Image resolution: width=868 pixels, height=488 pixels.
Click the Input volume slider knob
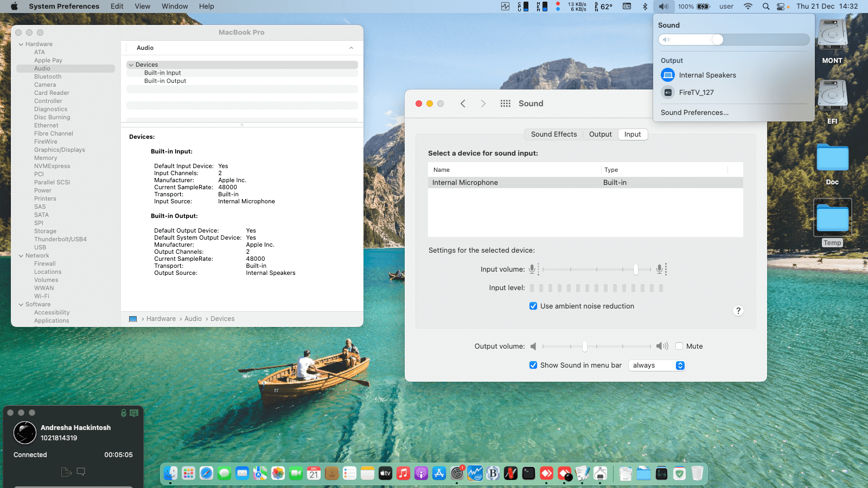point(635,269)
